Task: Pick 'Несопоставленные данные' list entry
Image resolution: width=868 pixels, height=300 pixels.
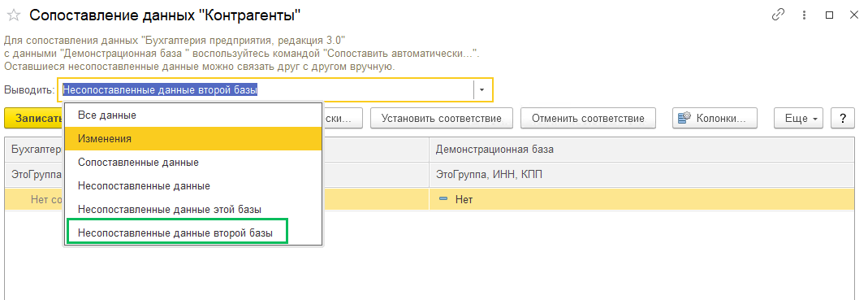Action: 193,185
